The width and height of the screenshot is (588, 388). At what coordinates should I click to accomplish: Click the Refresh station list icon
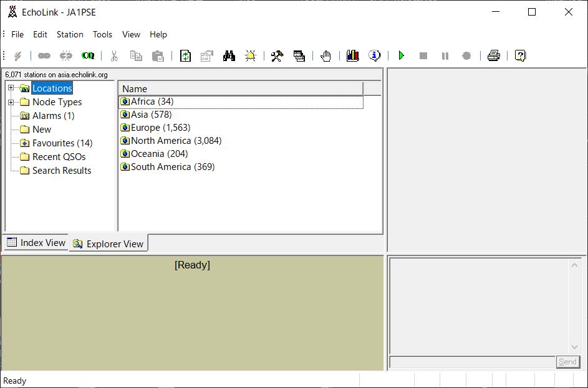point(185,56)
